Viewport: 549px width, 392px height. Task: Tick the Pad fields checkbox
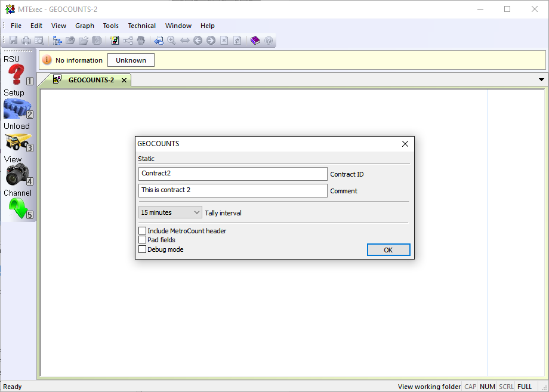click(x=142, y=240)
